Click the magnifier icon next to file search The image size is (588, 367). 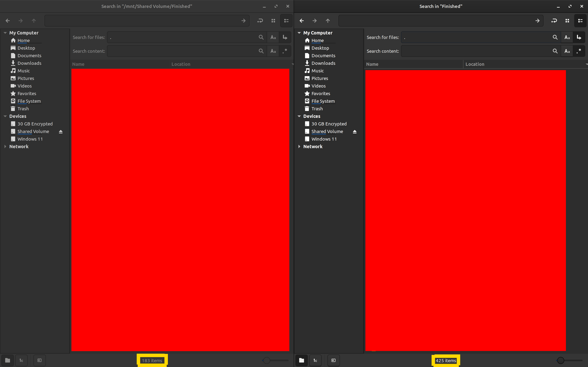261,37
